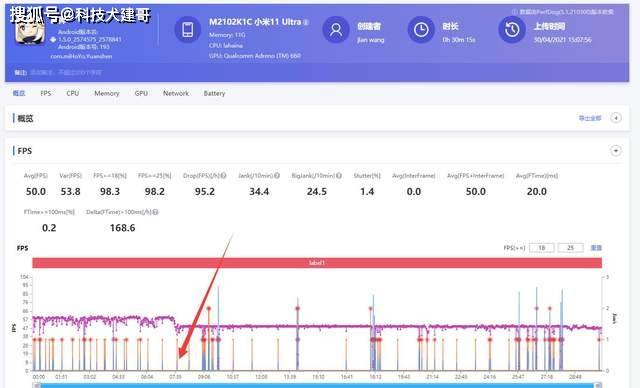Click the phone device icon in header

click(187, 29)
